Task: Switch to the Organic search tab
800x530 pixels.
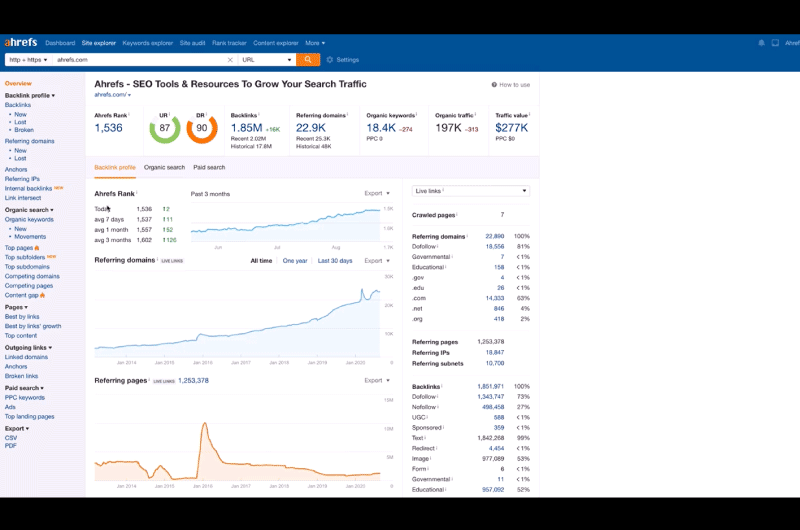Action: [x=164, y=167]
